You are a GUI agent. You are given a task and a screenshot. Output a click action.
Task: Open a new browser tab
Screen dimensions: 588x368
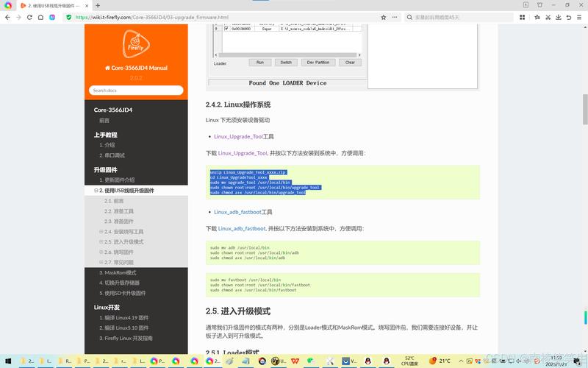(98, 6)
